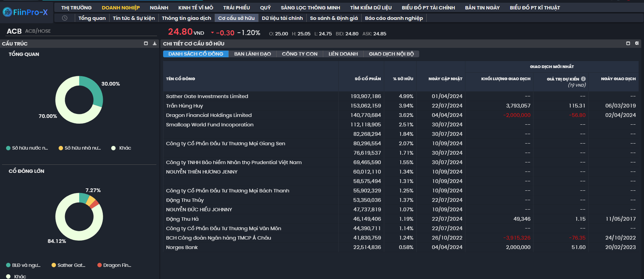The image size is (644, 279).
Task: Toggle the Sather Gate legend in Cổ đông lớn
Action: coord(68,265)
